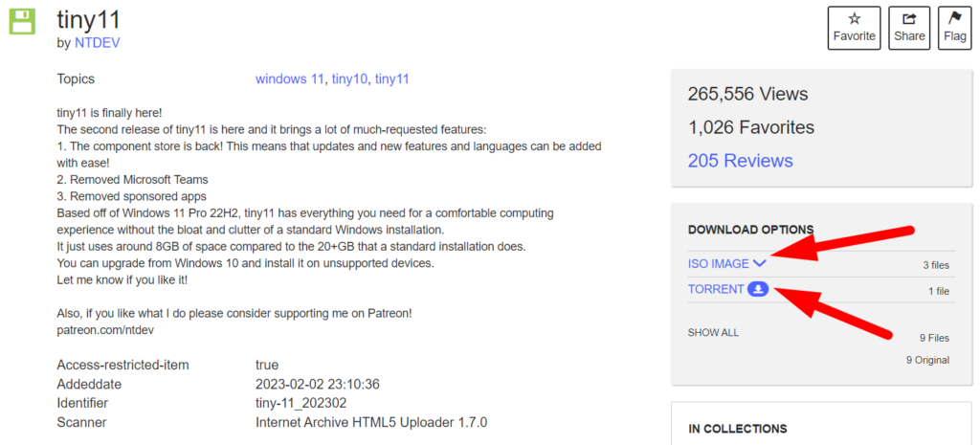The image size is (980, 445).
Task: Open the 205 Reviews link
Action: (x=740, y=161)
